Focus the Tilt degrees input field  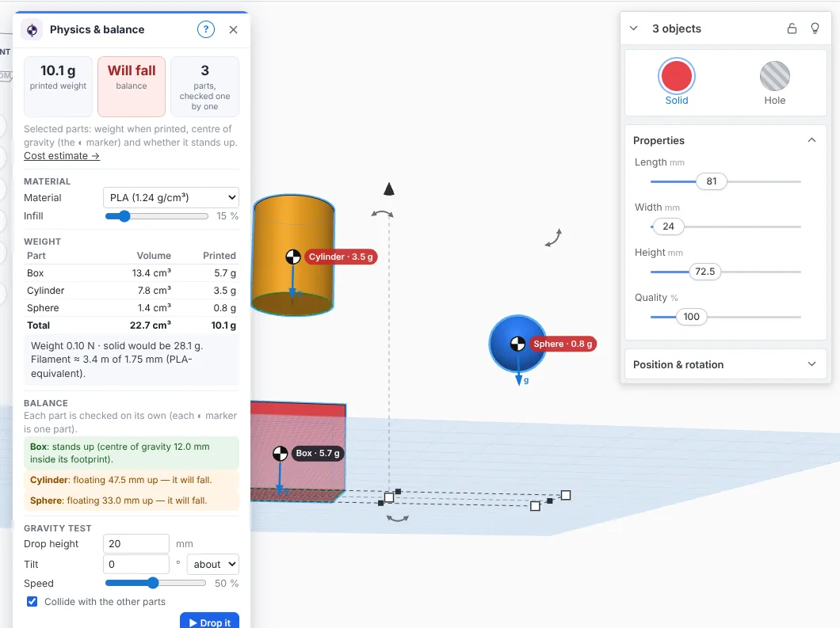pyautogui.click(x=136, y=565)
